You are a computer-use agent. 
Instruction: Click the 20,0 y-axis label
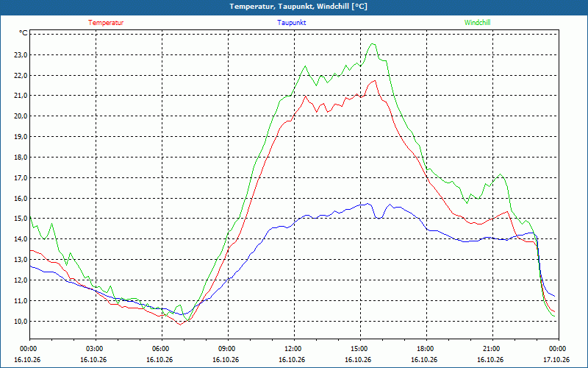coord(21,116)
